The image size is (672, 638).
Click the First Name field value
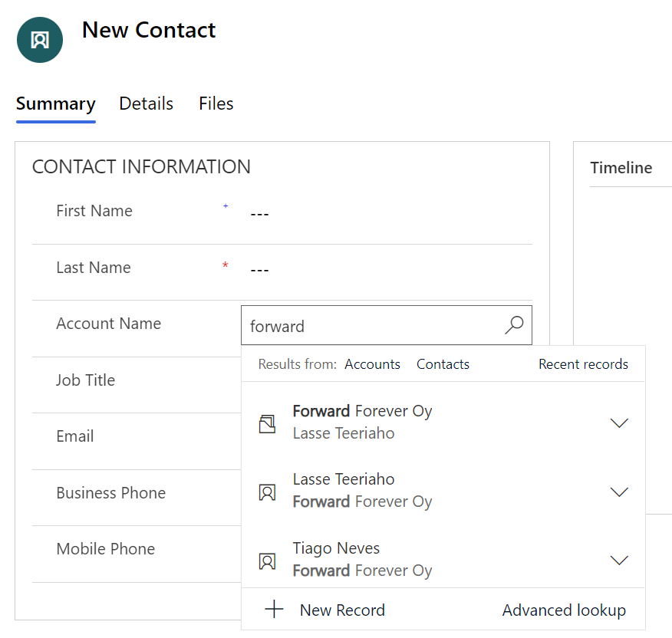click(259, 213)
